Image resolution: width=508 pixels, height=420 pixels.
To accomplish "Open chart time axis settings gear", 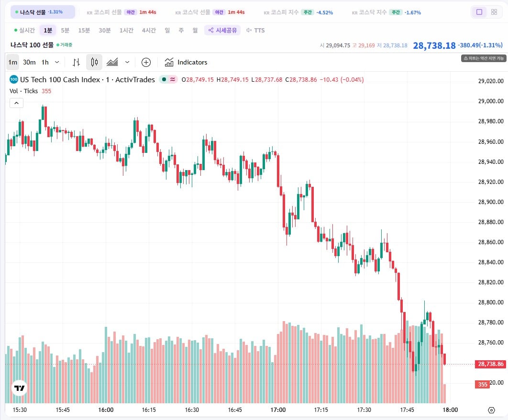I will pyautogui.click(x=491, y=410).
